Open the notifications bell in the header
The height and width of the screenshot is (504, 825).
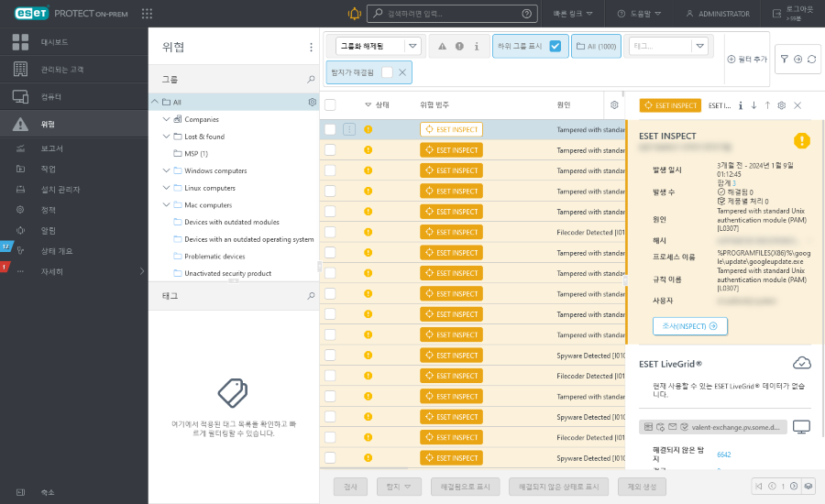click(x=354, y=14)
